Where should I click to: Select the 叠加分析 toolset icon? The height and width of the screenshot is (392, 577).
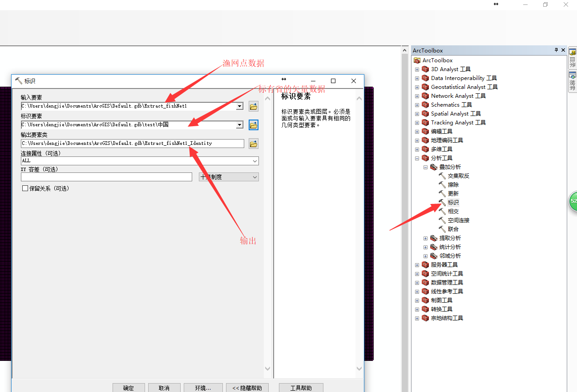pos(434,167)
